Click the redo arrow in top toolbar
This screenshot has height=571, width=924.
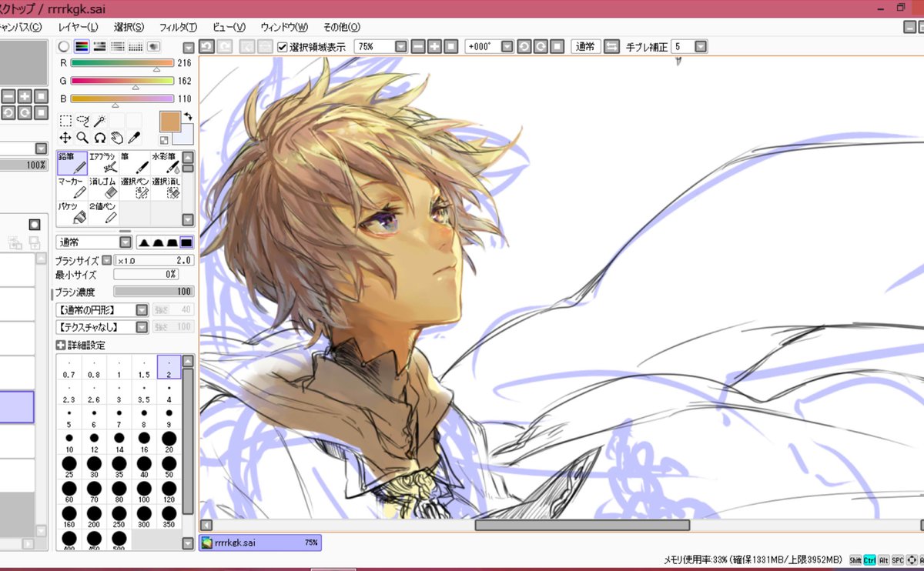[224, 47]
